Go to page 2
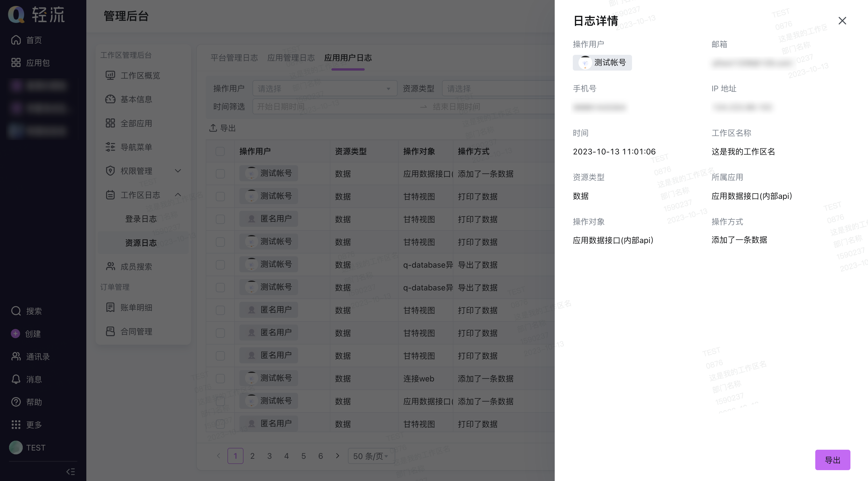The image size is (868, 481). point(252,456)
